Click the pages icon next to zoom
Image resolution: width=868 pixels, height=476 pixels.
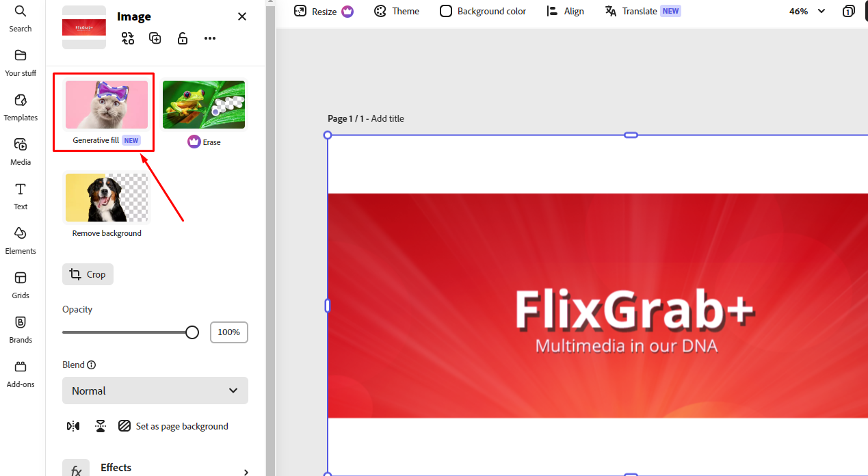(x=849, y=12)
